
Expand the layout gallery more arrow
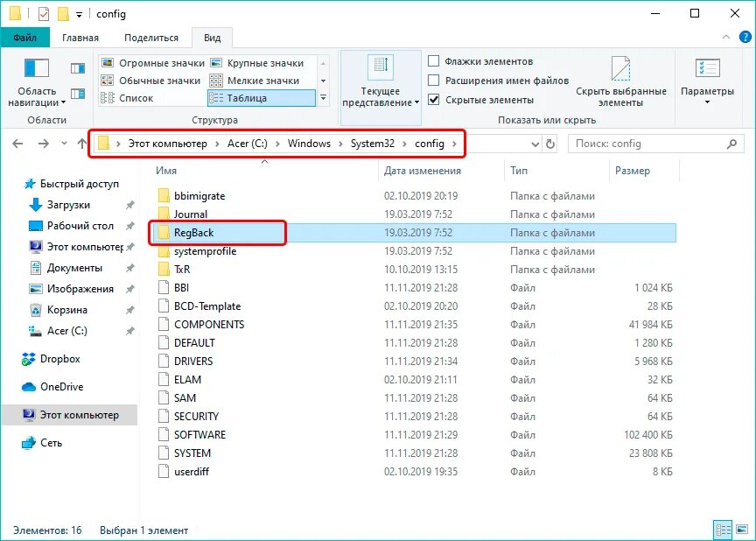[323, 98]
